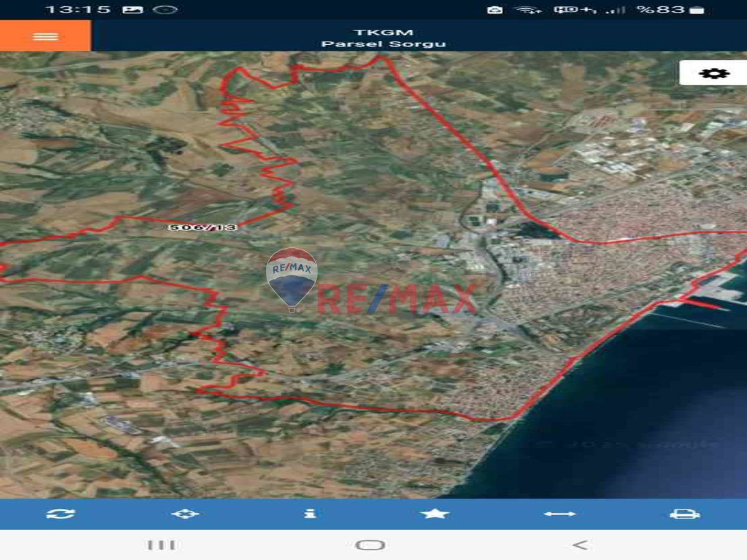The width and height of the screenshot is (747, 560).
Task: Tap the printer icon
Action: (x=684, y=514)
